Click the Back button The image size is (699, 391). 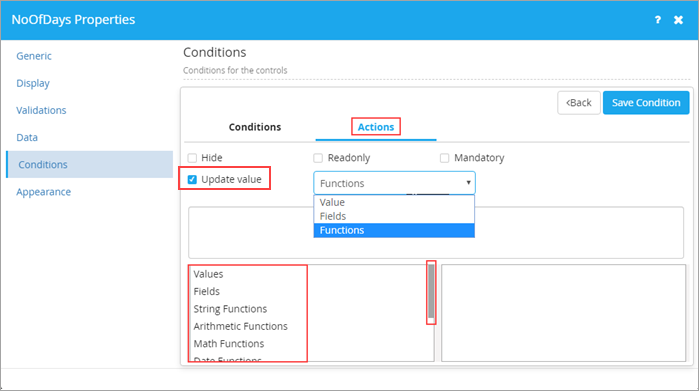coord(579,103)
